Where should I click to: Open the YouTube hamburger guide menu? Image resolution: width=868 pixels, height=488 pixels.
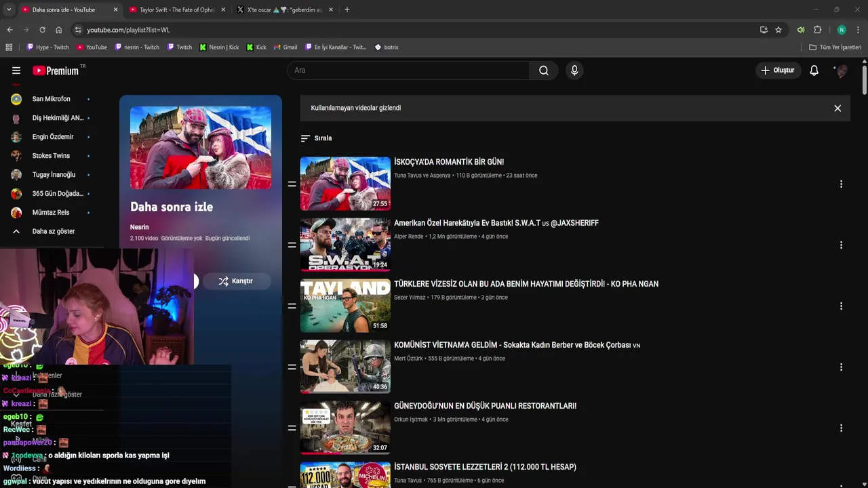(x=16, y=70)
